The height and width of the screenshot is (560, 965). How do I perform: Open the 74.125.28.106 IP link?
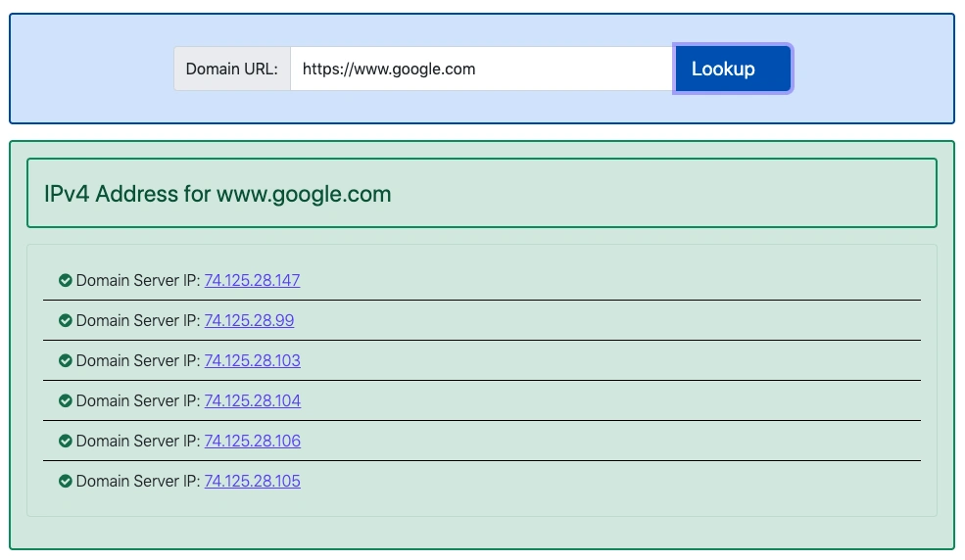[x=252, y=442]
